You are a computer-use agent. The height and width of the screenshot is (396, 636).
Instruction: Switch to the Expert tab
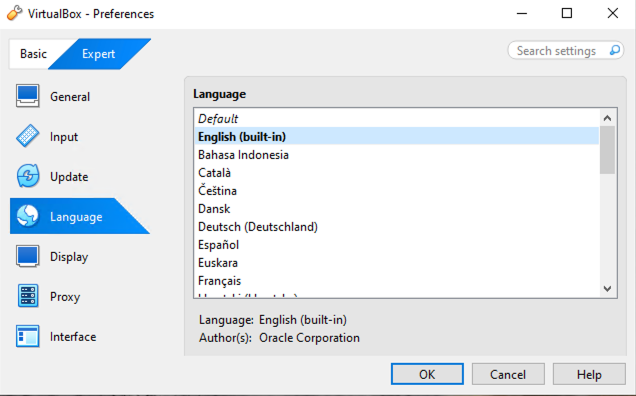click(99, 54)
